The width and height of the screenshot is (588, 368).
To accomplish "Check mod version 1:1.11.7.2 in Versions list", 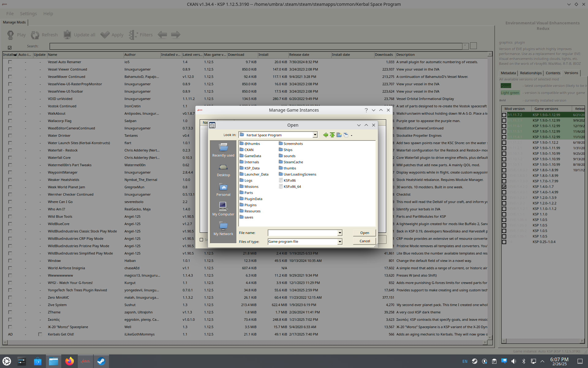I will pos(504,115).
